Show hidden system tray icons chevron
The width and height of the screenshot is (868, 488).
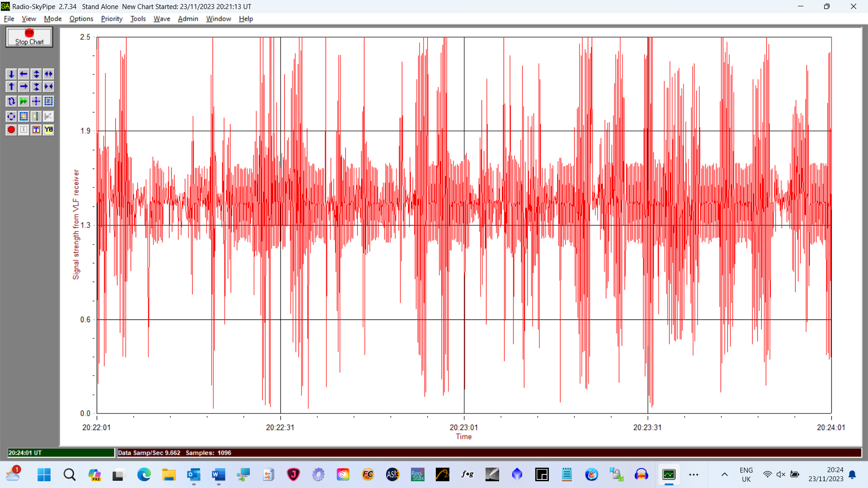click(724, 474)
